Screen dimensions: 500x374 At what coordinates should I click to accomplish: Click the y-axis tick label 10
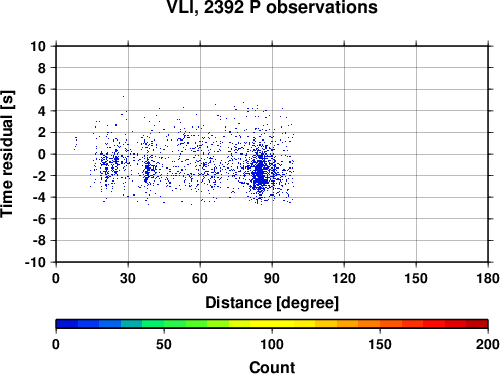[x=38, y=46]
